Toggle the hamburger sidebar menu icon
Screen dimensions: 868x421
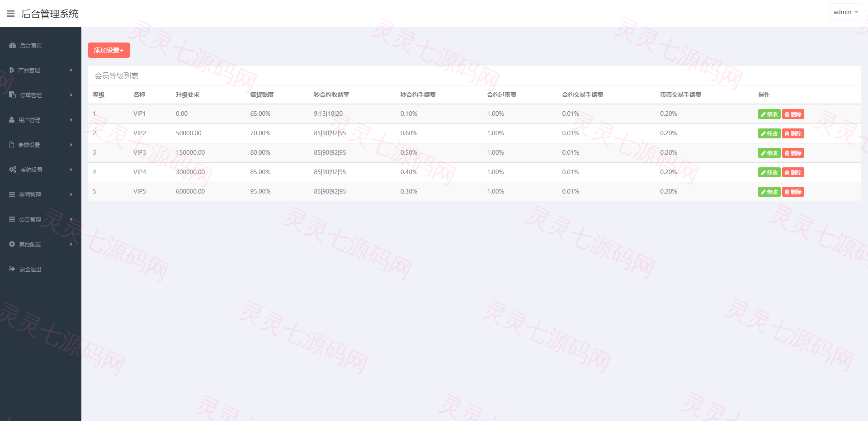(x=11, y=14)
